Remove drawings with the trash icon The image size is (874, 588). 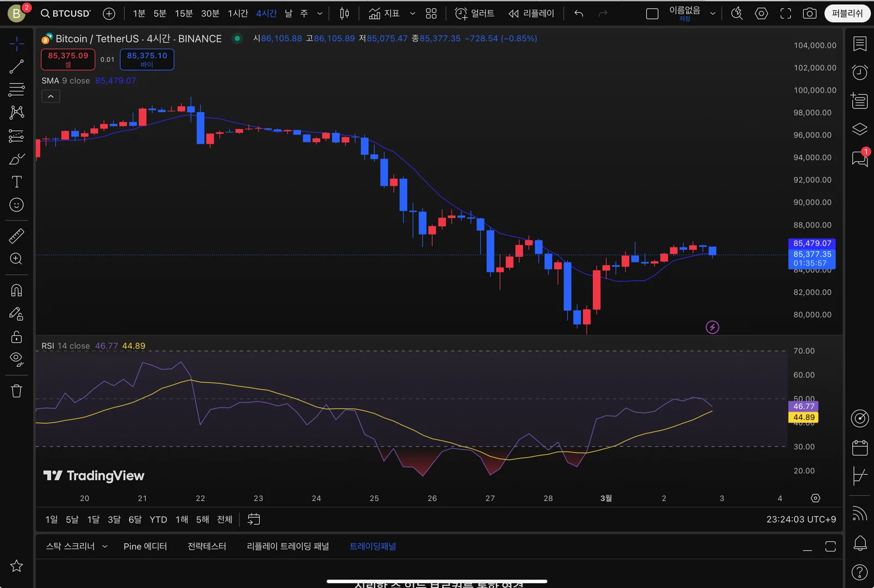click(x=16, y=391)
